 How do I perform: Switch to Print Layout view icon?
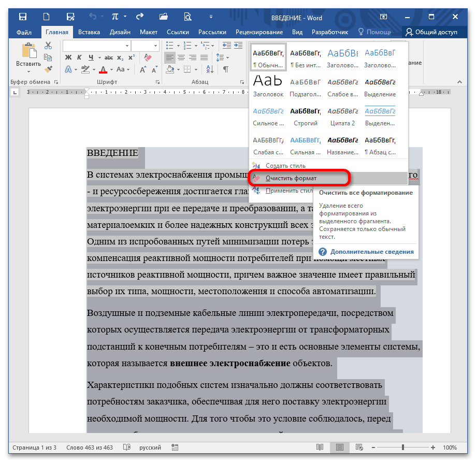[x=340, y=447]
